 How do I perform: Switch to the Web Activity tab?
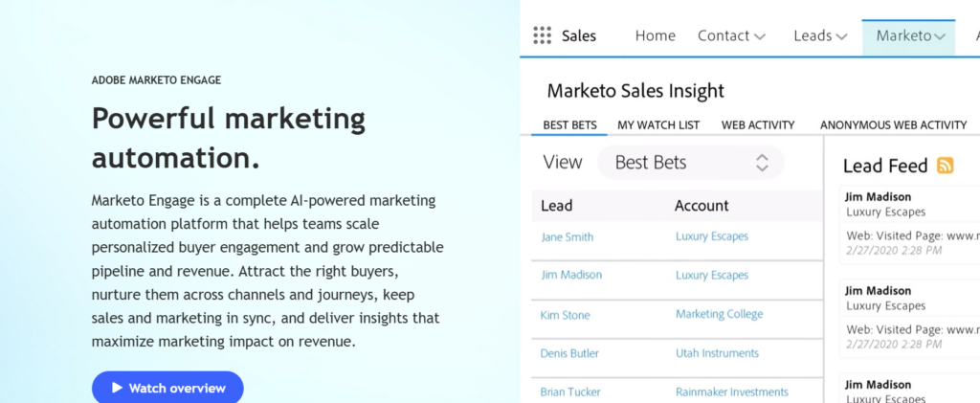[758, 124]
